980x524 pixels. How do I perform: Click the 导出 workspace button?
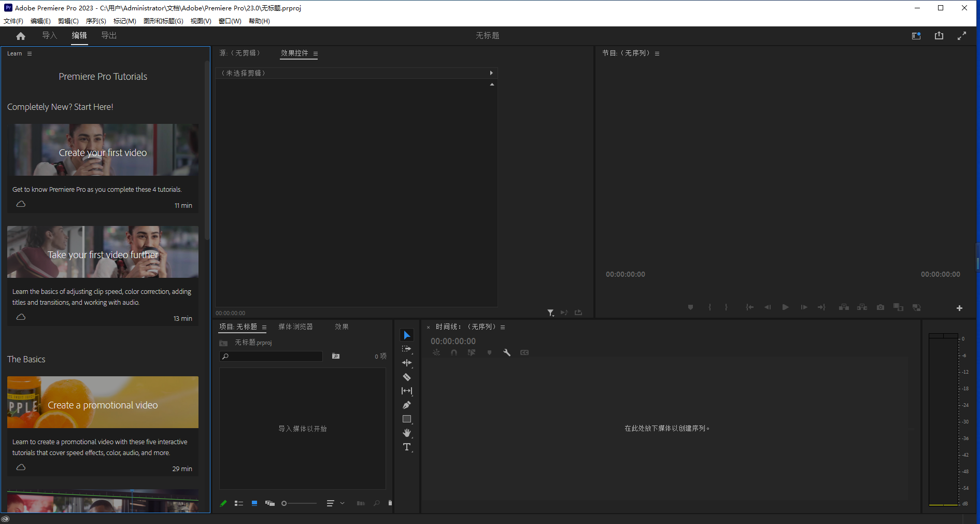109,35
